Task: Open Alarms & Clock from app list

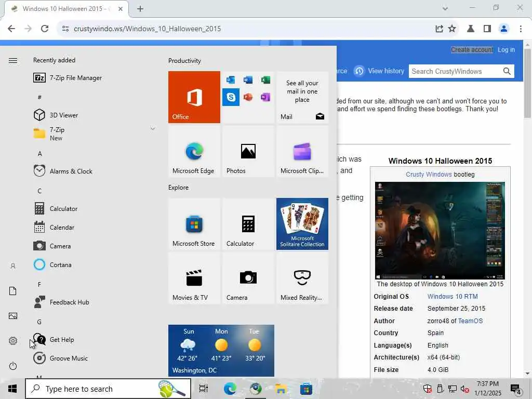Action: [x=94, y=171]
